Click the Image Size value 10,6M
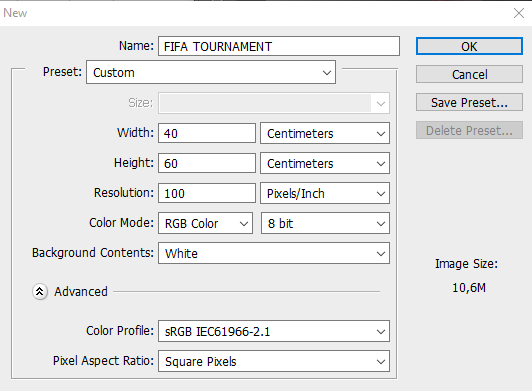532x391 pixels. tap(469, 288)
